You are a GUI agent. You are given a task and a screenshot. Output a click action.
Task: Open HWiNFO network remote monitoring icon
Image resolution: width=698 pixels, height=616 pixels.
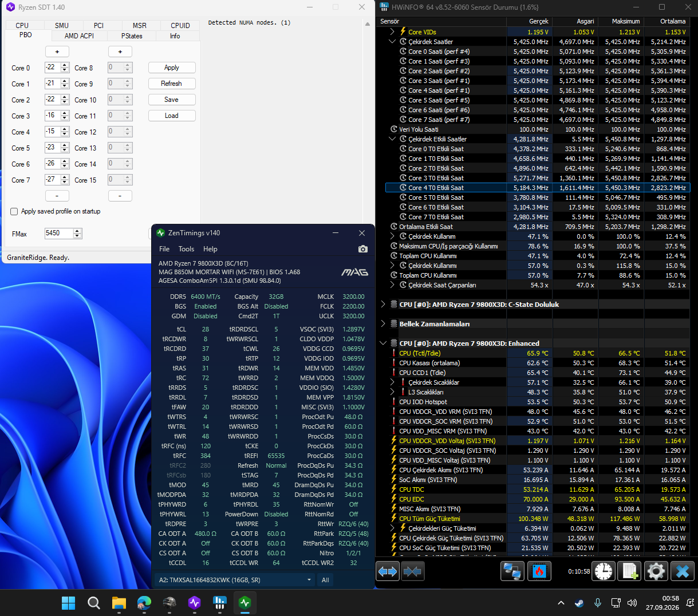click(512, 571)
